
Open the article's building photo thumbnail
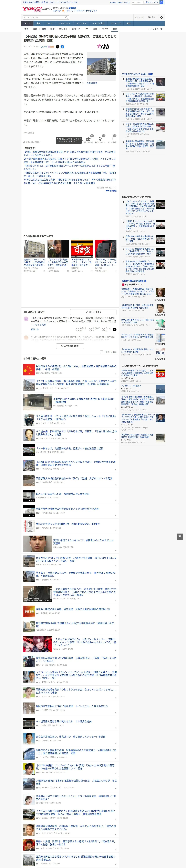coord(101,66)
